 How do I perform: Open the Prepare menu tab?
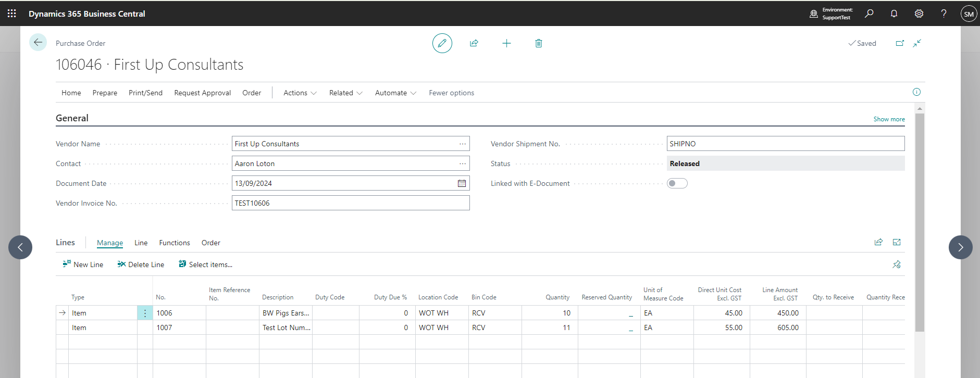[x=105, y=93]
